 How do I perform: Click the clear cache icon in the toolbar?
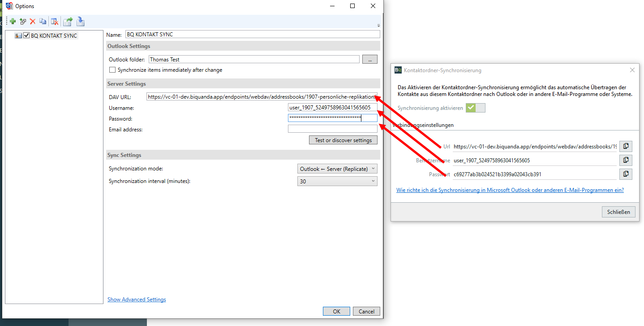[55, 22]
